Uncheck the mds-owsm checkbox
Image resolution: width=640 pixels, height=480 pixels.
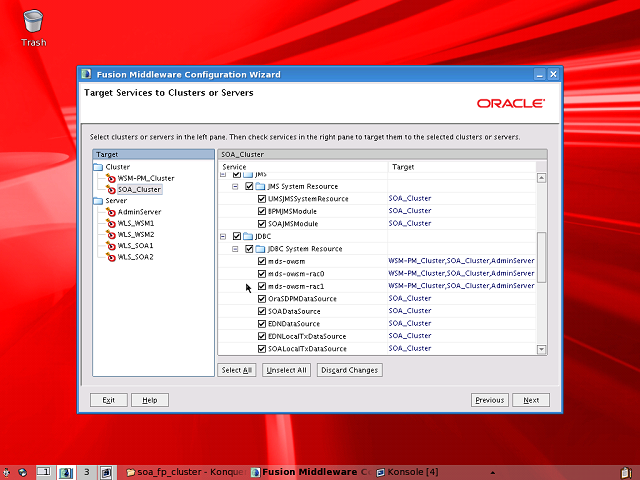pyautogui.click(x=262, y=261)
